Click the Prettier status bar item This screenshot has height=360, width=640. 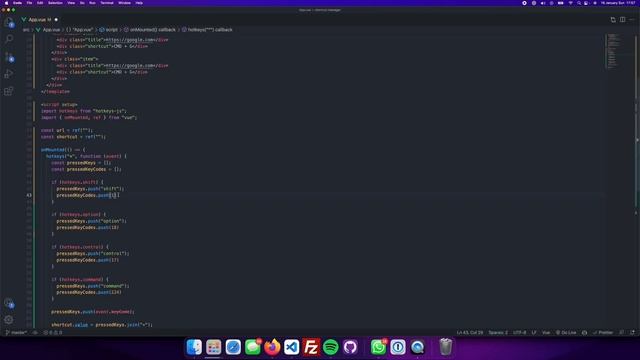(x=603, y=333)
